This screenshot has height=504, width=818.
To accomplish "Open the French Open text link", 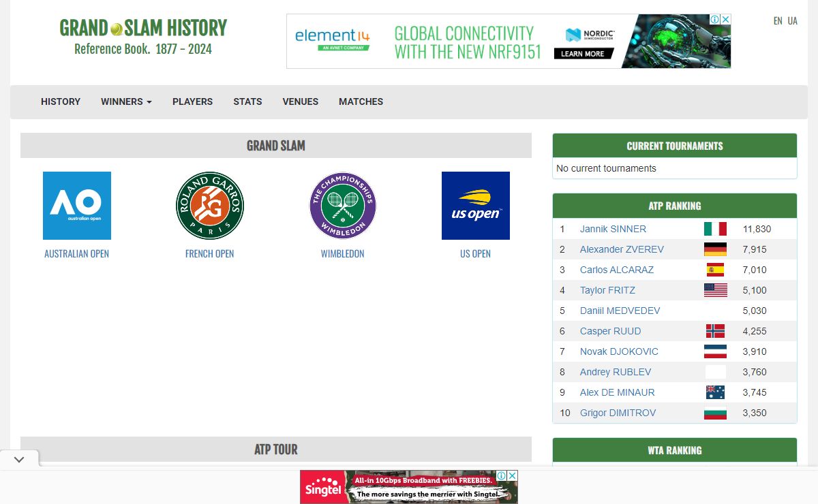I will [210, 253].
